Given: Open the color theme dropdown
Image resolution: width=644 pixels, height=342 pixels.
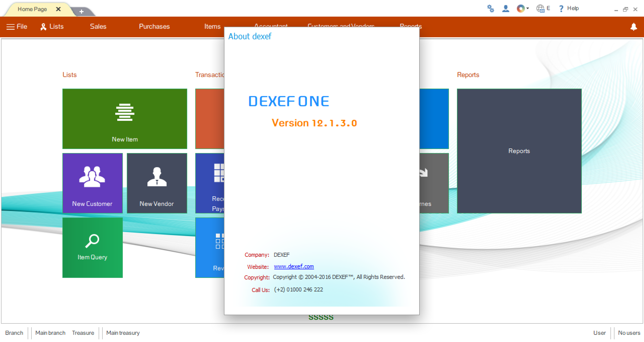Looking at the screenshot, I should tap(523, 9).
